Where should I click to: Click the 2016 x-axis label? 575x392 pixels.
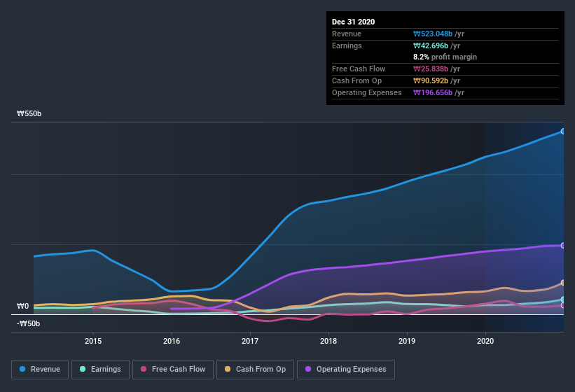click(172, 341)
